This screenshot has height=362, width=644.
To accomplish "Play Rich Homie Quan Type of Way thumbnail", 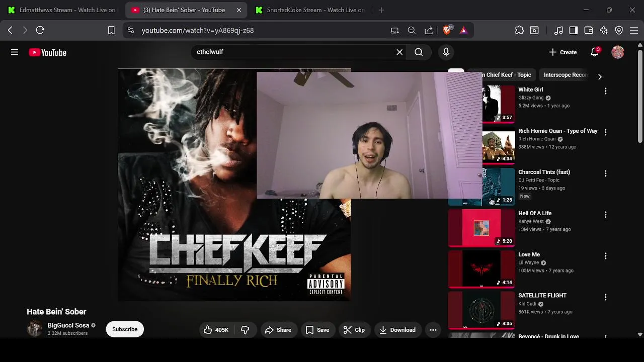I will tap(498, 146).
